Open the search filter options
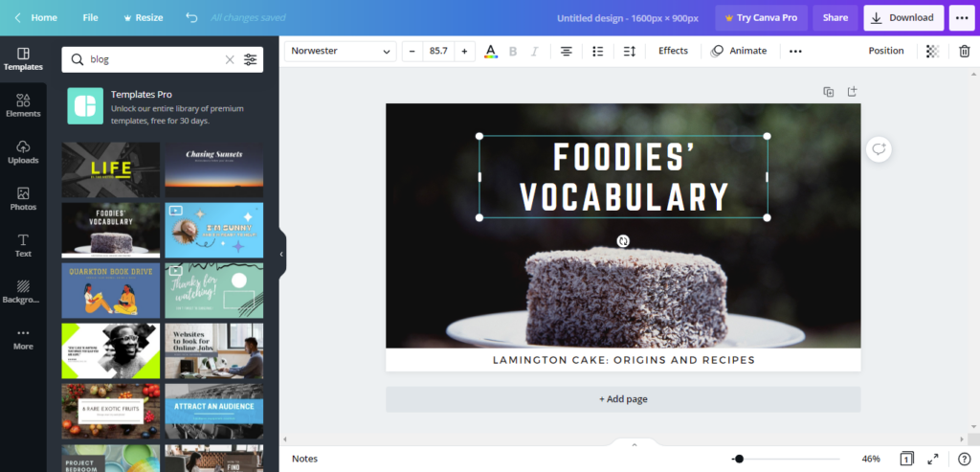Screen dimensions: 980x472 (251, 59)
